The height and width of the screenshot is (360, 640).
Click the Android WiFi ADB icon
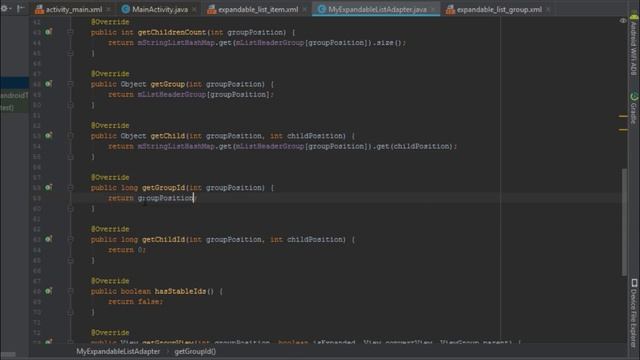point(634,17)
